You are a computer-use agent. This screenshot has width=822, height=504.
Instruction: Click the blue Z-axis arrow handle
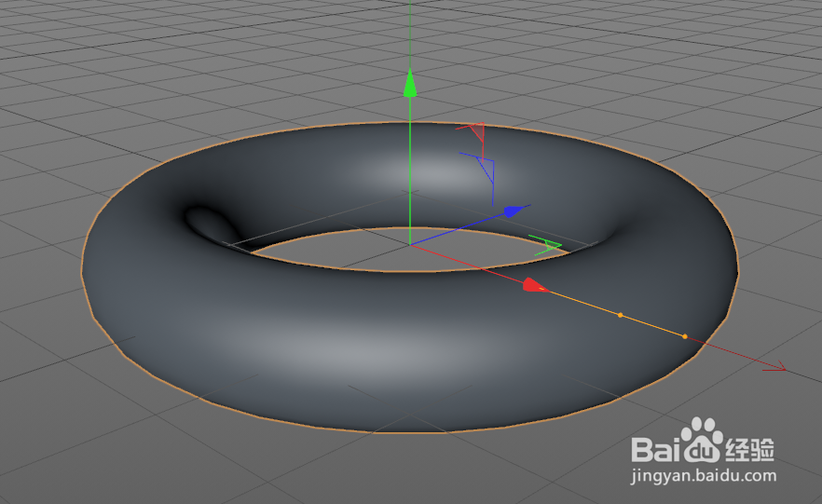click(514, 211)
